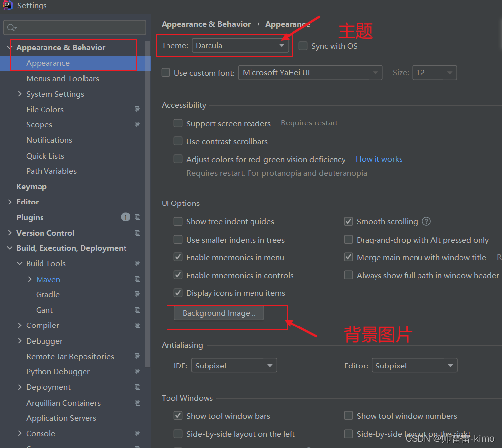Enable Always show full path in window header

(348, 275)
